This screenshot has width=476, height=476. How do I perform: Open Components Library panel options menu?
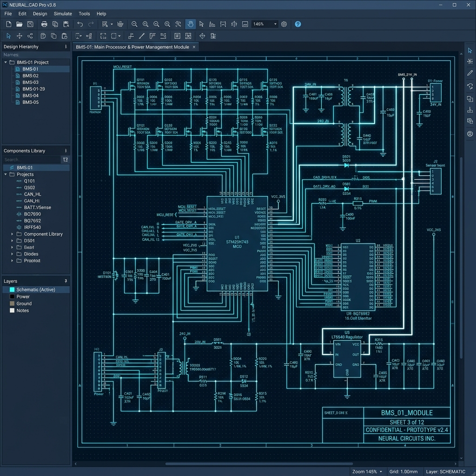pyautogui.click(x=66, y=151)
